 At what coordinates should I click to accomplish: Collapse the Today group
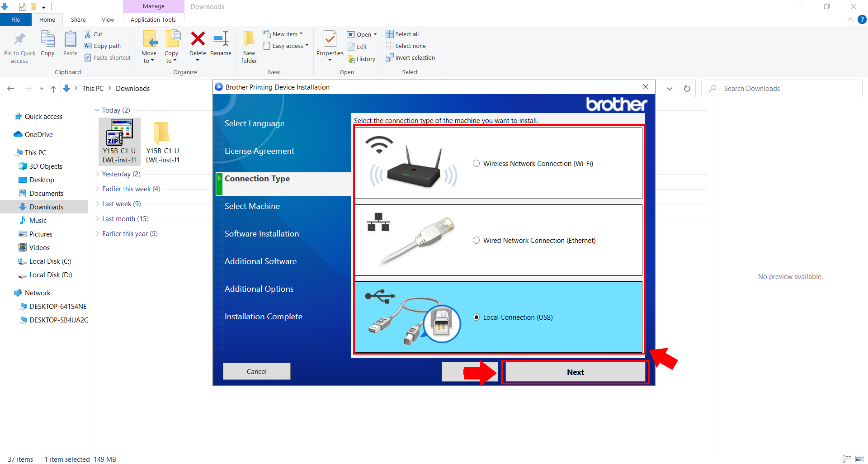(x=97, y=110)
